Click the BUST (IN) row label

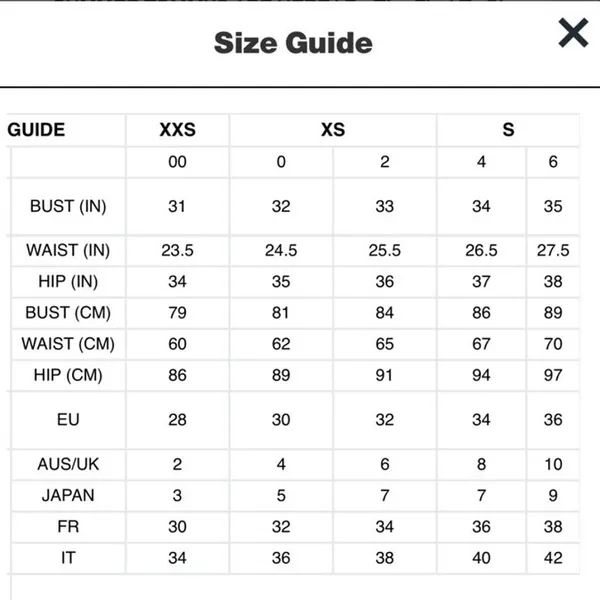click(x=68, y=206)
